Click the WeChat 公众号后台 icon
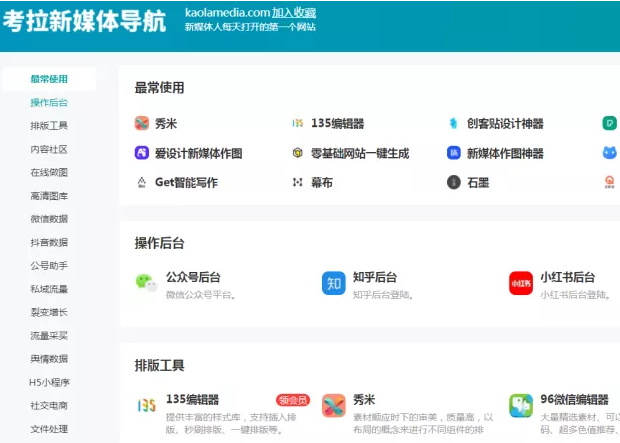The height and width of the screenshot is (443, 620). (146, 283)
